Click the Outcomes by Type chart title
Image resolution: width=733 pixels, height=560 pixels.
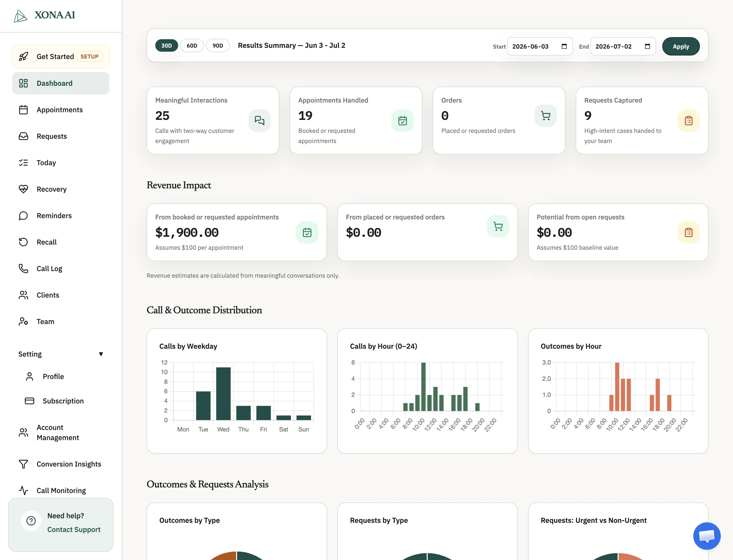coord(189,520)
